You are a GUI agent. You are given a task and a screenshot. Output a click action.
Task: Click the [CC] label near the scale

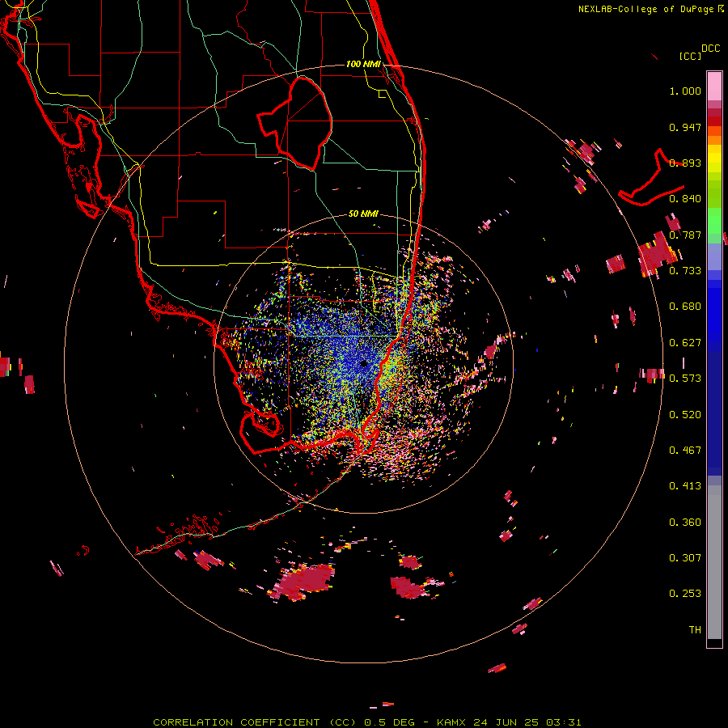click(x=690, y=56)
